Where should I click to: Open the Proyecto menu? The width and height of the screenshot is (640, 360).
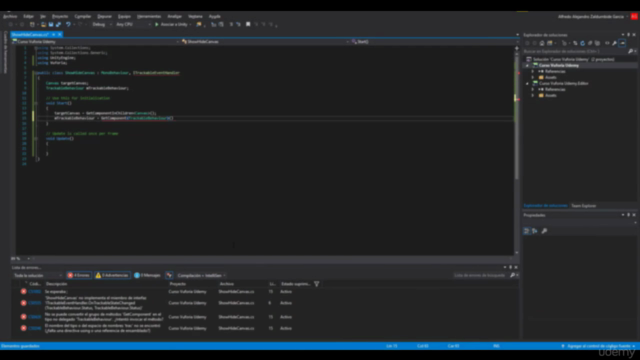pos(60,16)
